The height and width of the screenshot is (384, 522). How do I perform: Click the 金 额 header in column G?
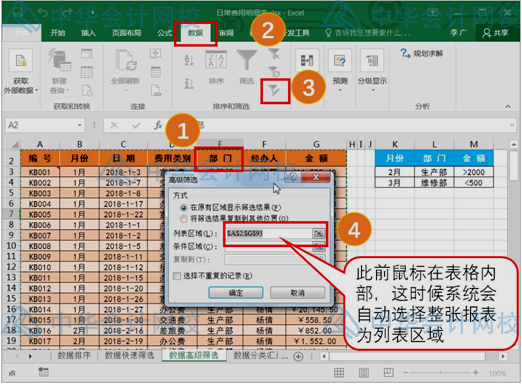[x=316, y=158]
